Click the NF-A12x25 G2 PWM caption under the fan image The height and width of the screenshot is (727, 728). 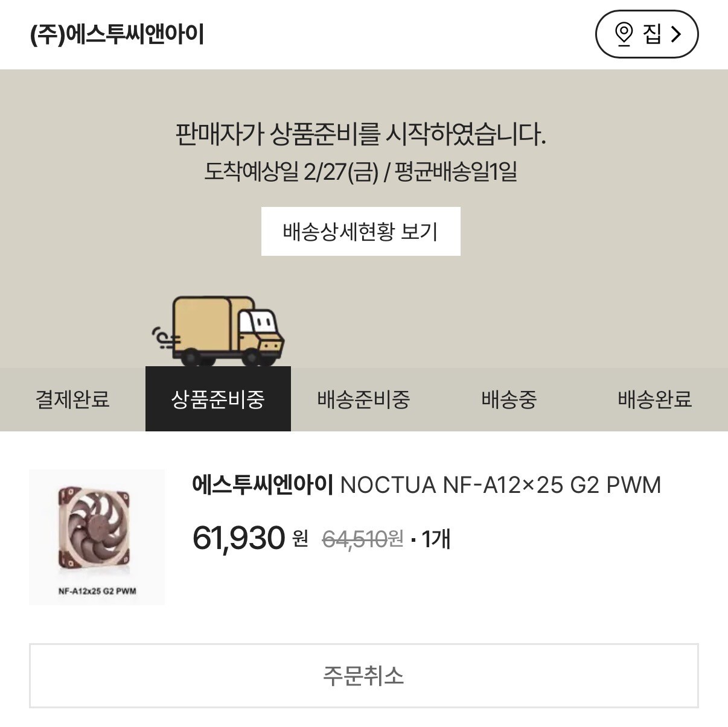(x=97, y=591)
